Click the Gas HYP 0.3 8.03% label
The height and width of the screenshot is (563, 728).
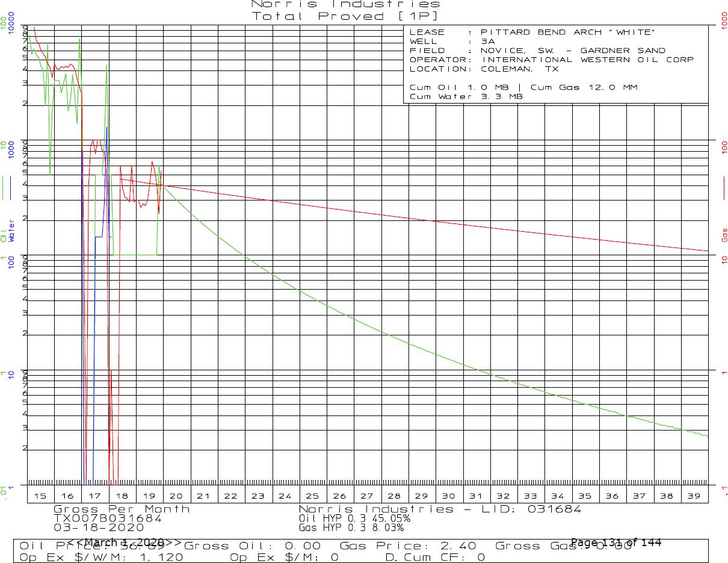tap(351, 527)
